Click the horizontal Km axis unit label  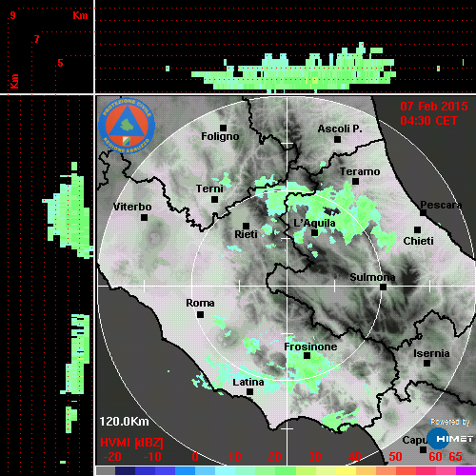pos(80,15)
